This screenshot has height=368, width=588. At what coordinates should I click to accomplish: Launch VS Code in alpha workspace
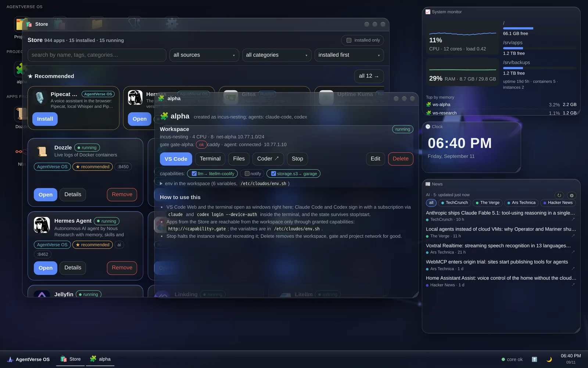[176, 159]
